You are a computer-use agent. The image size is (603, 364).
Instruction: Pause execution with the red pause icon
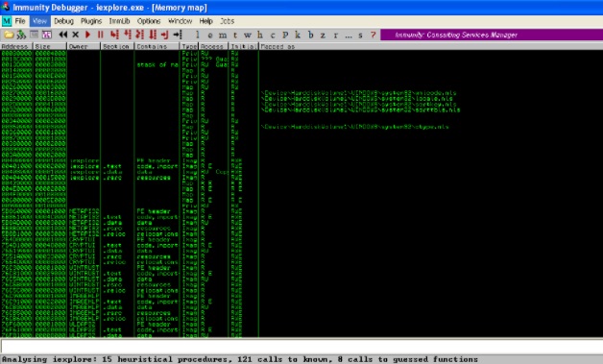[x=101, y=35]
